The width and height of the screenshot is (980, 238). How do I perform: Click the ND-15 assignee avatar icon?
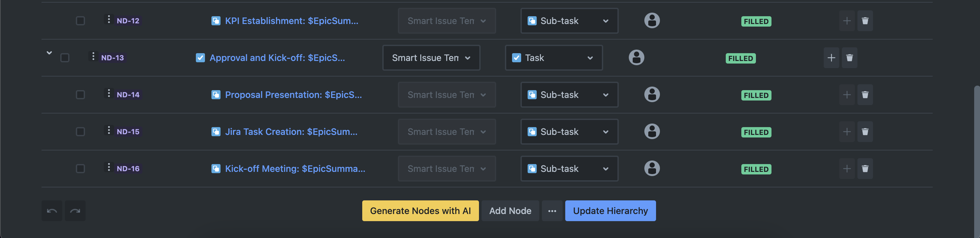[x=652, y=132]
